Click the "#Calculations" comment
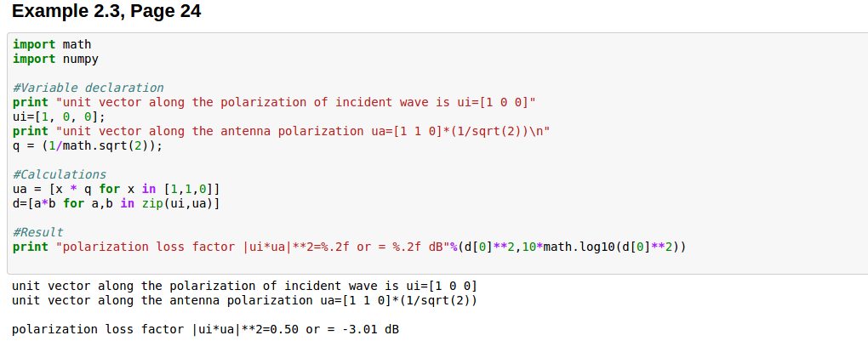868x341 pixels. pos(59,174)
